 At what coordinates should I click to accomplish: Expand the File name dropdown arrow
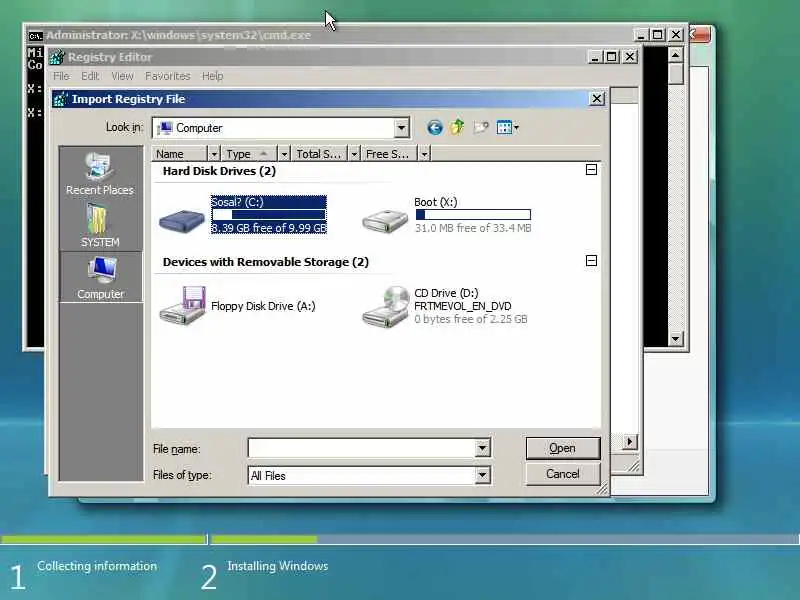(482, 448)
